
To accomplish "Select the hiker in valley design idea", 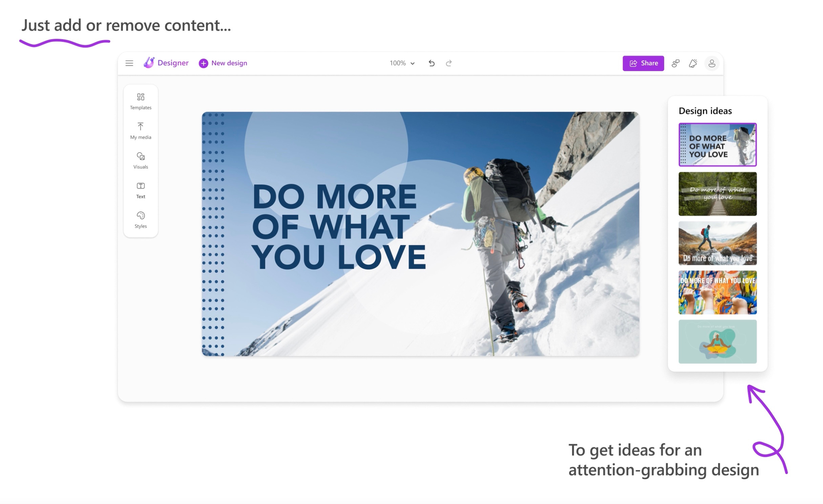I will pos(717,243).
